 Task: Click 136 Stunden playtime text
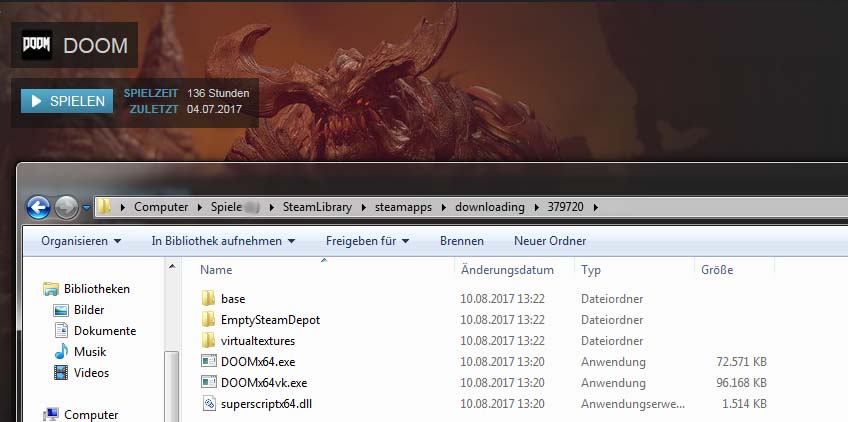(218, 93)
